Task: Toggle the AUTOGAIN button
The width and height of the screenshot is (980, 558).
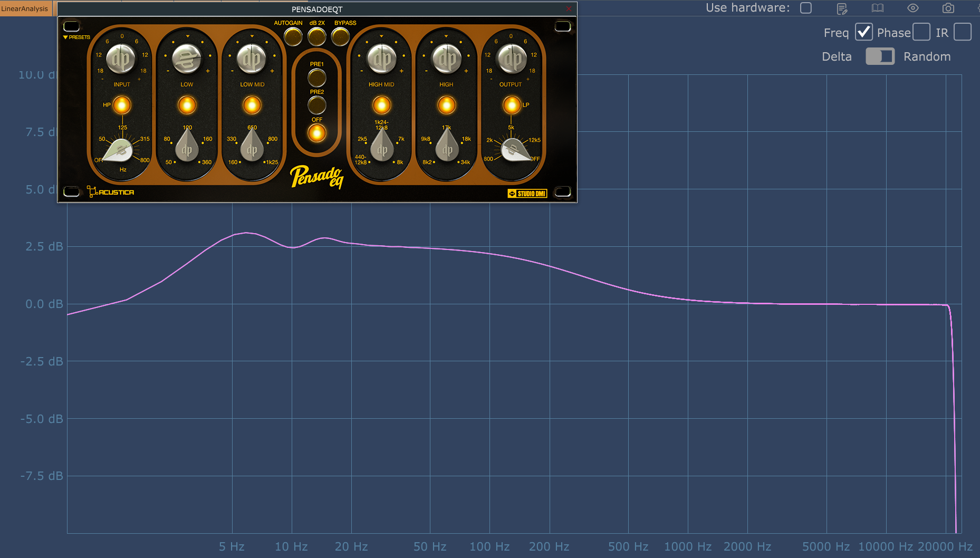Action: tap(293, 36)
